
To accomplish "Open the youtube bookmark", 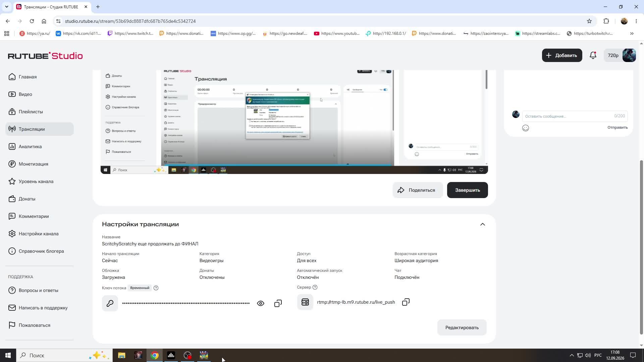I will (337, 34).
